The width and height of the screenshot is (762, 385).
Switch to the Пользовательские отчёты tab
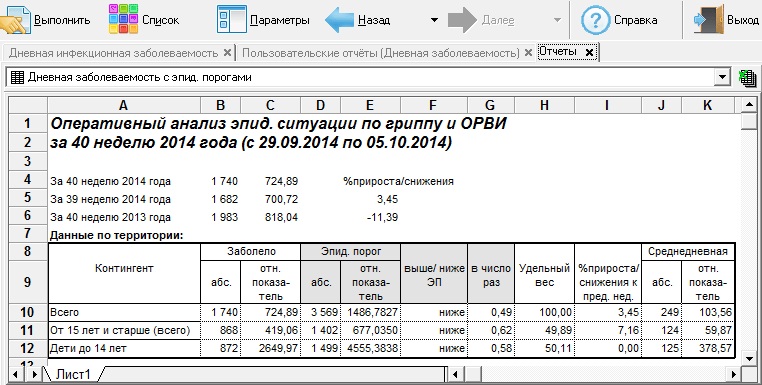[381, 53]
